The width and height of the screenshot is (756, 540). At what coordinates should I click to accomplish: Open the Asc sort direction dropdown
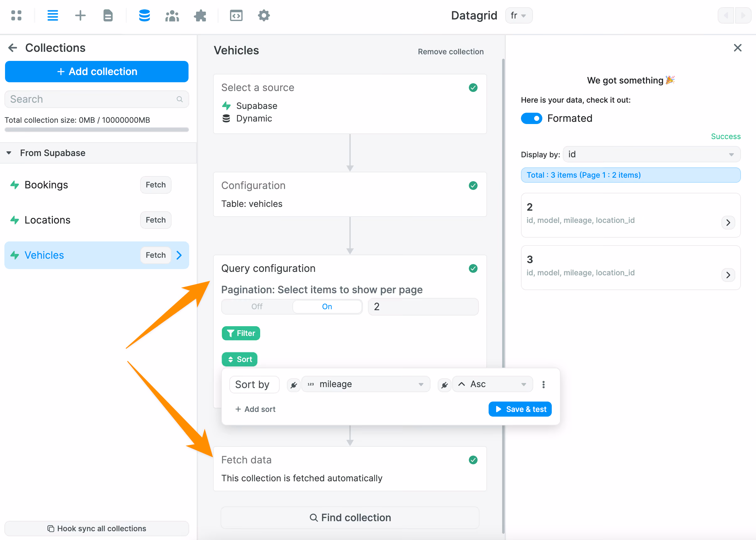493,384
